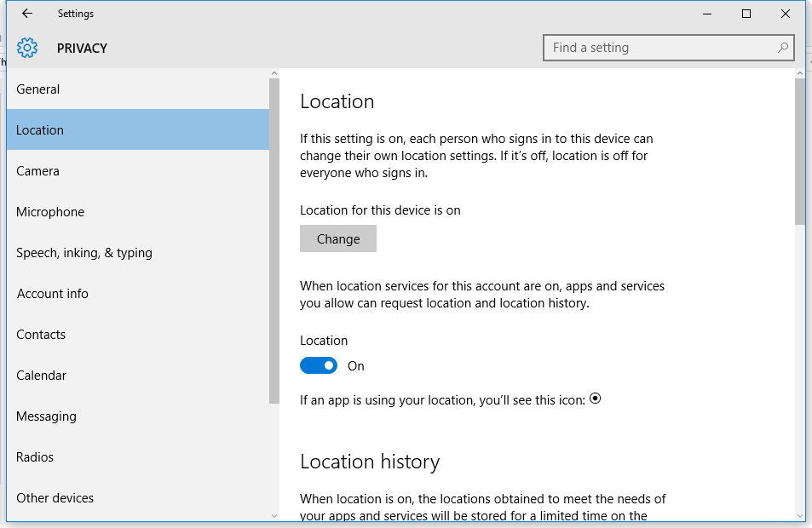Open the General privacy section
Screen dimensions: 812x528
pos(38,89)
